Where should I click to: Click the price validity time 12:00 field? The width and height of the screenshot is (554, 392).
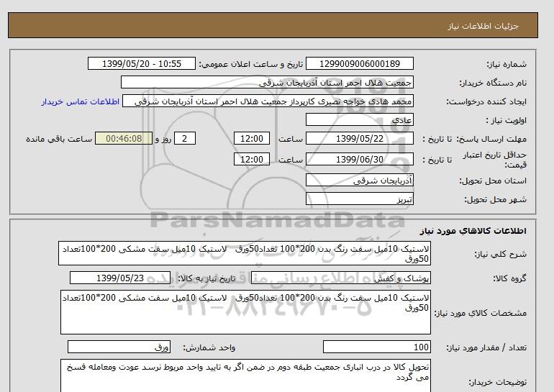click(252, 159)
